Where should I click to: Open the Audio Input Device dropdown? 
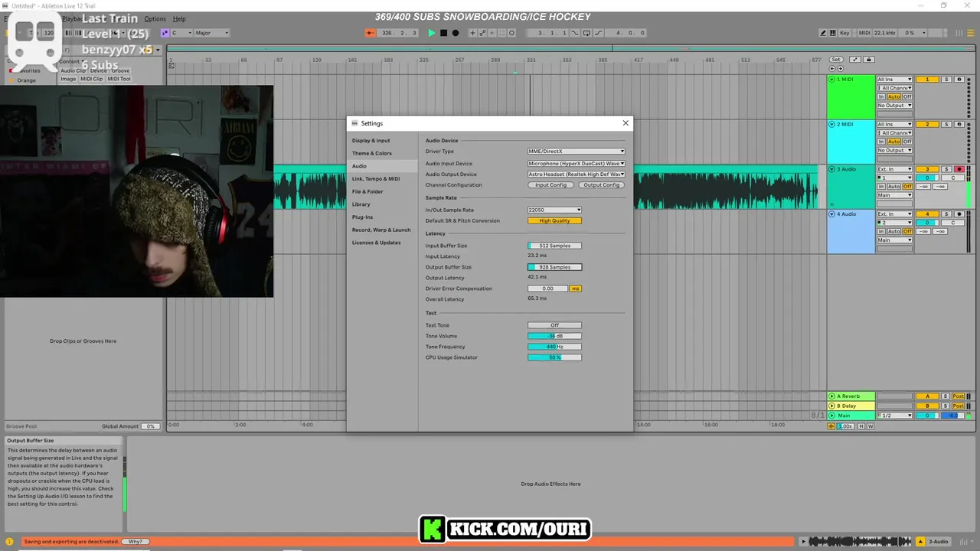pyautogui.click(x=576, y=164)
